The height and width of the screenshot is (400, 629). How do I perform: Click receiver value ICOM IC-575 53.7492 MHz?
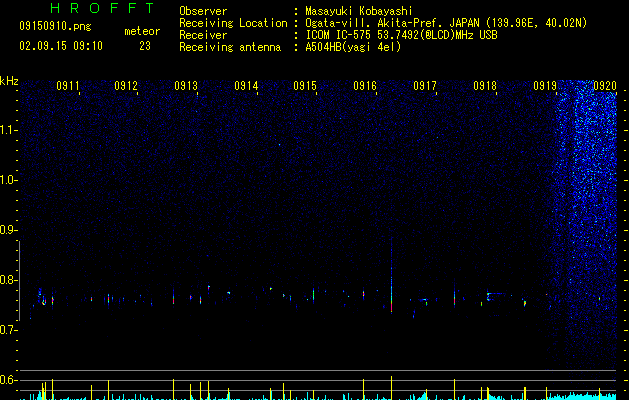[x=402, y=35]
